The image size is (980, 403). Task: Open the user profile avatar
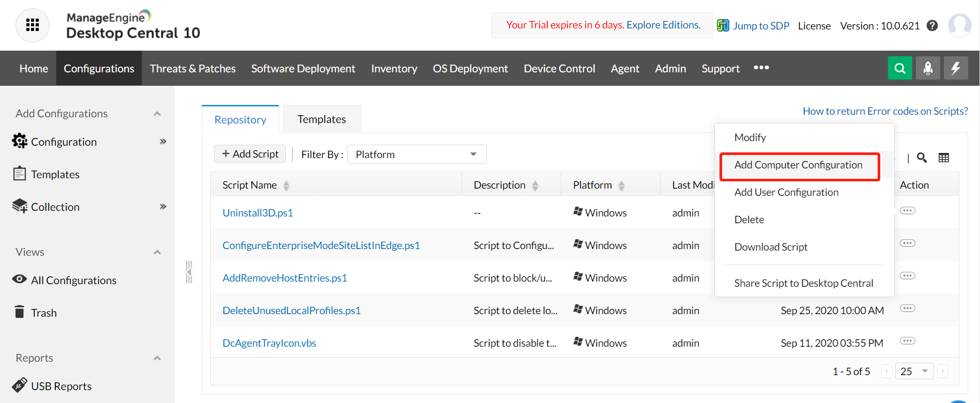(960, 25)
